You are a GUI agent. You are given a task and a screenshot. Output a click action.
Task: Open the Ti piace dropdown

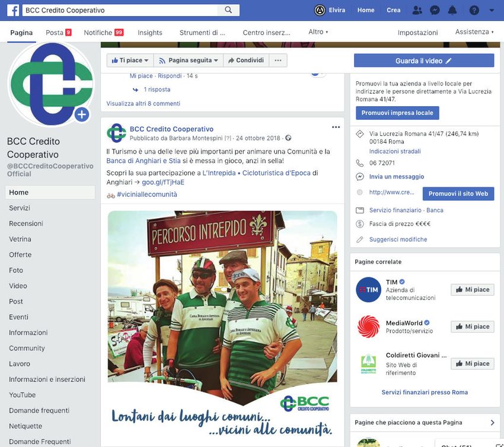click(x=130, y=60)
